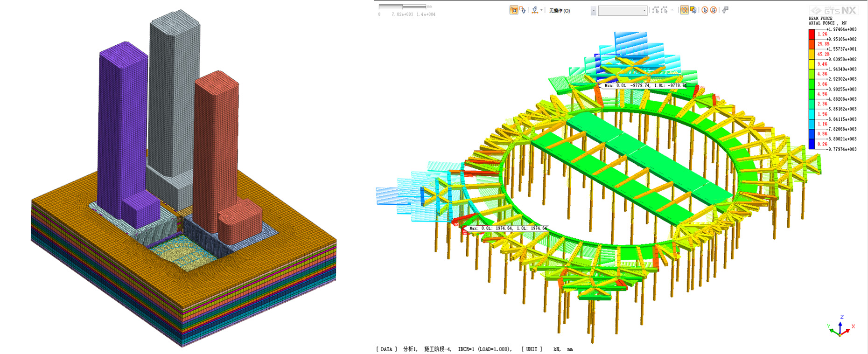Click the small stacked-lines icon in toolbar

click(x=672, y=10)
